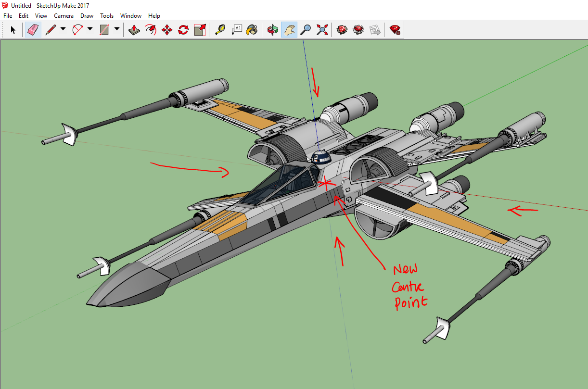Click the Zoom Extents tool

(x=322, y=30)
